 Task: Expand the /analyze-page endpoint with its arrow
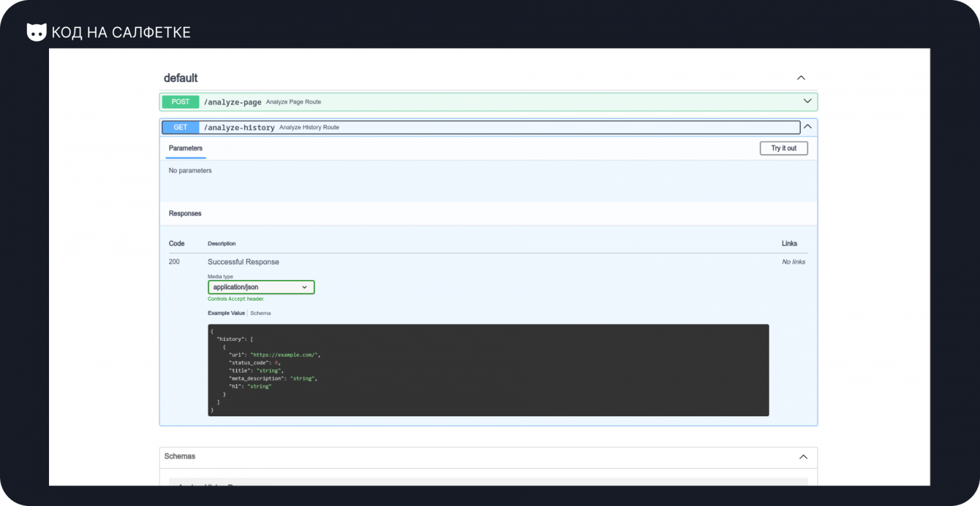tap(807, 102)
